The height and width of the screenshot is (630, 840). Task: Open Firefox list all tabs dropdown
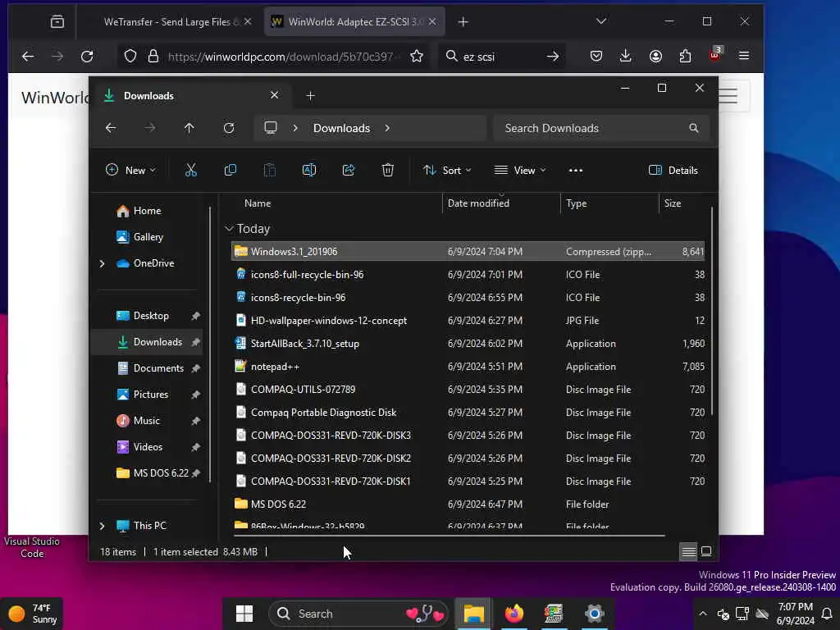click(x=601, y=21)
